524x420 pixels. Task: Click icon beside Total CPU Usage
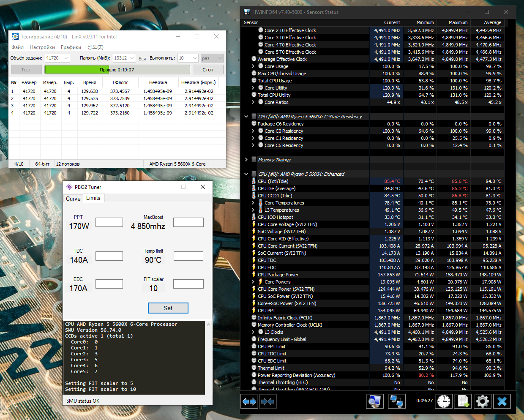pyautogui.click(x=254, y=81)
